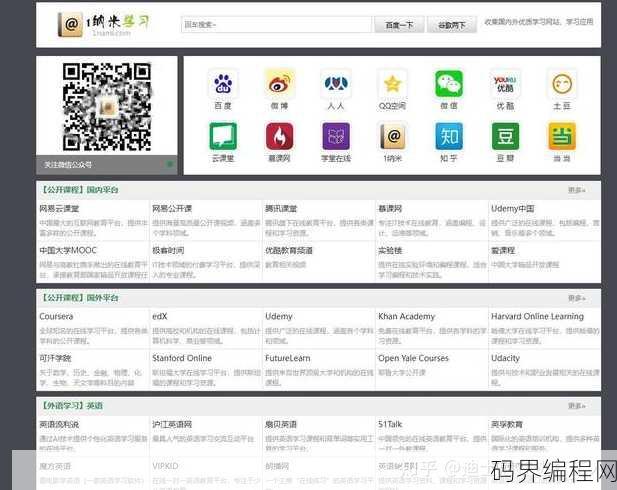Viewport: 617px width, 490px height.
Task: Open the WeChat (微信) icon
Action: pyautogui.click(x=449, y=83)
